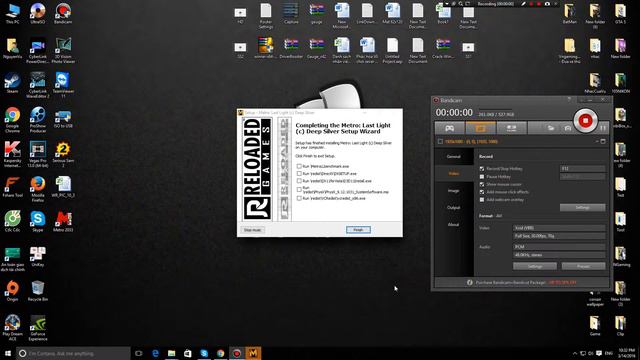Open Vegas Pro 13.0 desktop icon
This screenshot has height=360, width=640.
pos(38,154)
